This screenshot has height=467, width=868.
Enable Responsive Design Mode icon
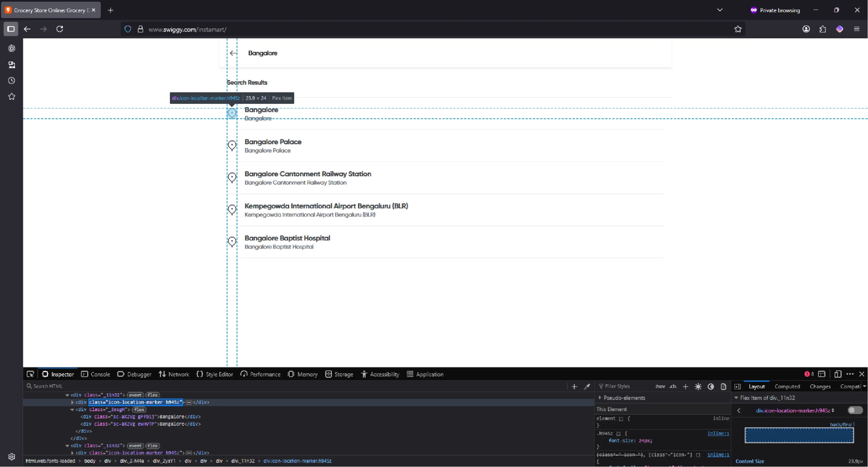pos(838,374)
